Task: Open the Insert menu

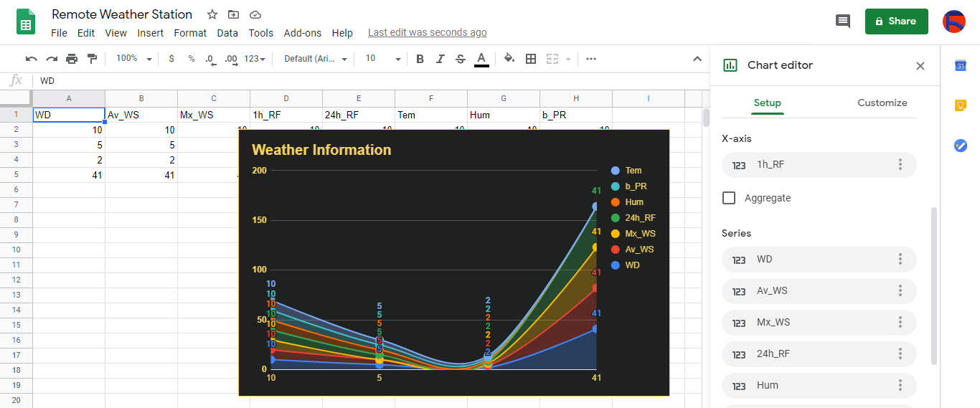Action: pos(151,33)
